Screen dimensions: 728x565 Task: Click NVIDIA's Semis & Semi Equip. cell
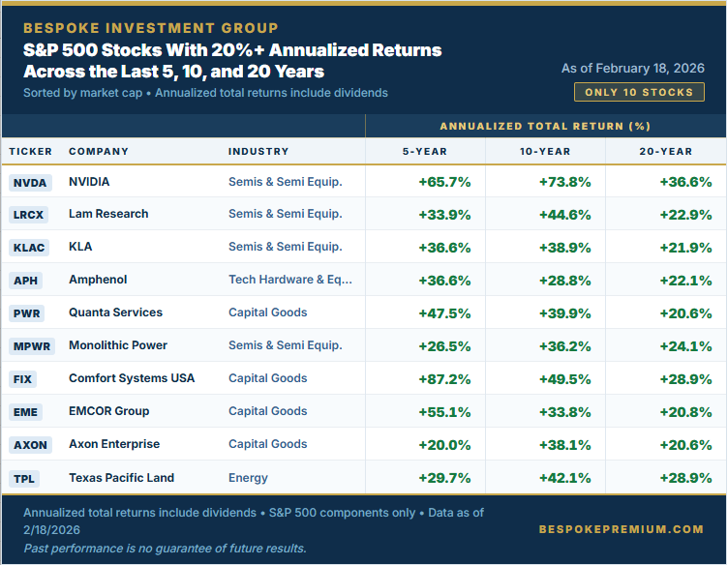click(285, 182)
